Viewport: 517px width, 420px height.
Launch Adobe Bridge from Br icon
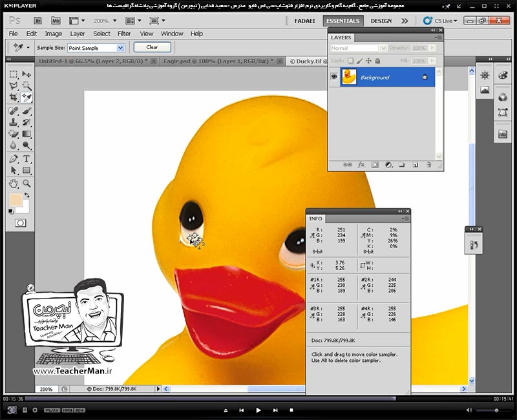click(38, 21)
